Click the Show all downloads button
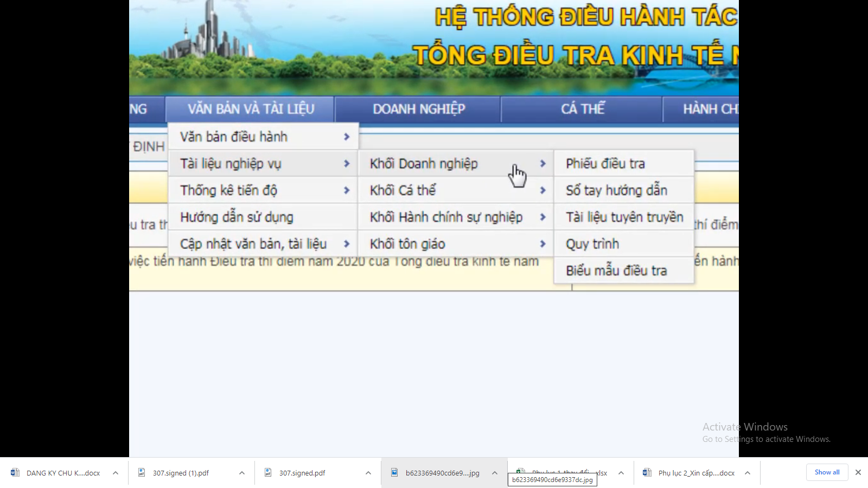Image resolution: width=868 pixels, height=488 pixels. [827, 472]
